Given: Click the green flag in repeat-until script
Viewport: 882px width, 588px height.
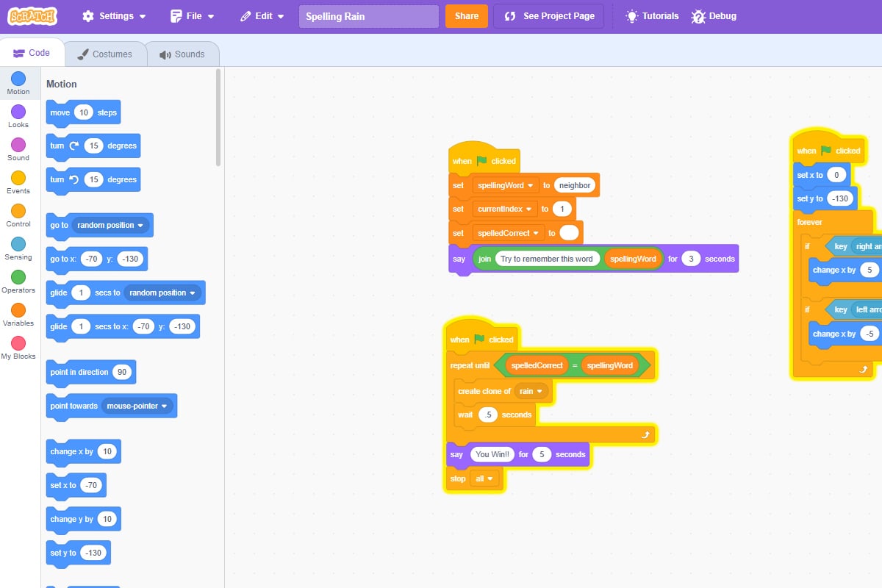Looking at the screenshot, I should (479, 339).
